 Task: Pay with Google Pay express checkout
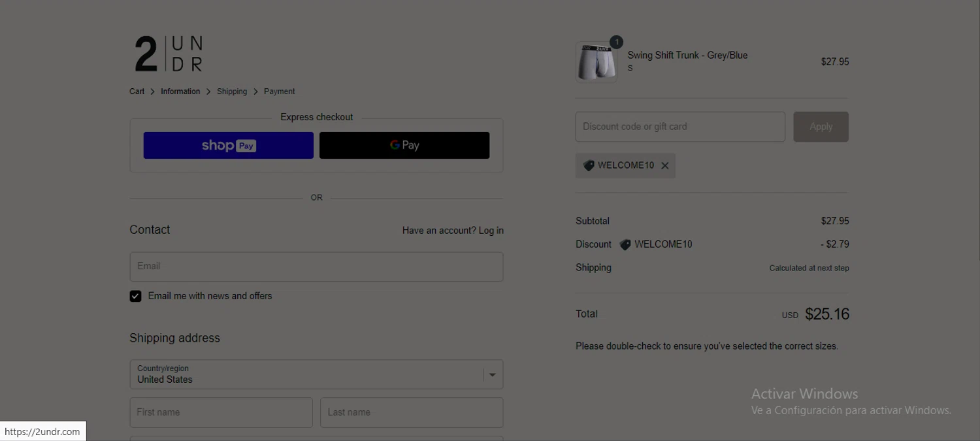pyautogui.click(x=404, y=145)
